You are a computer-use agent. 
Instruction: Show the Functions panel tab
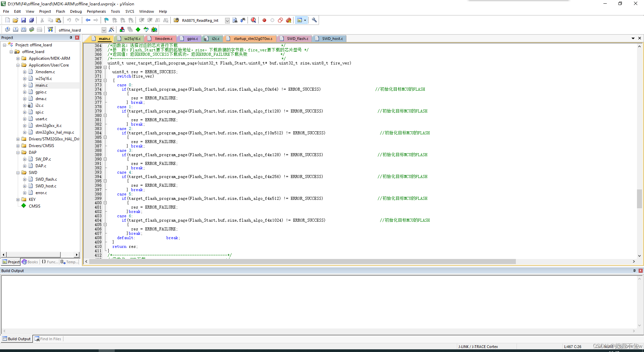click(50, 262)
